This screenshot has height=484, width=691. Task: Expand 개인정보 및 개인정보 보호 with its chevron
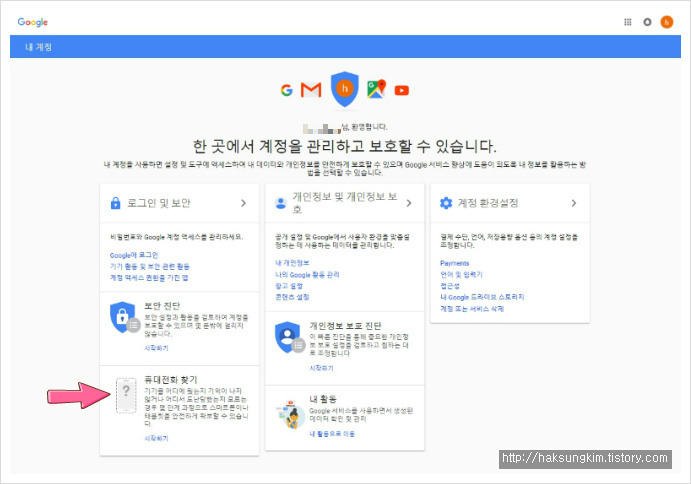click(x=409, y=203)
